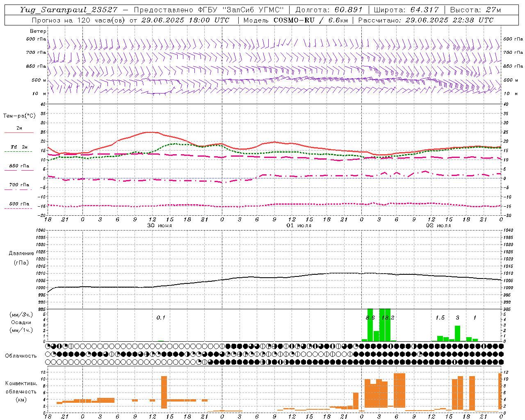This screenshot has width=525, height=420.
Task: Click the Тем-ра(°C) temperature panel label
Action: [x=19, y=116]
